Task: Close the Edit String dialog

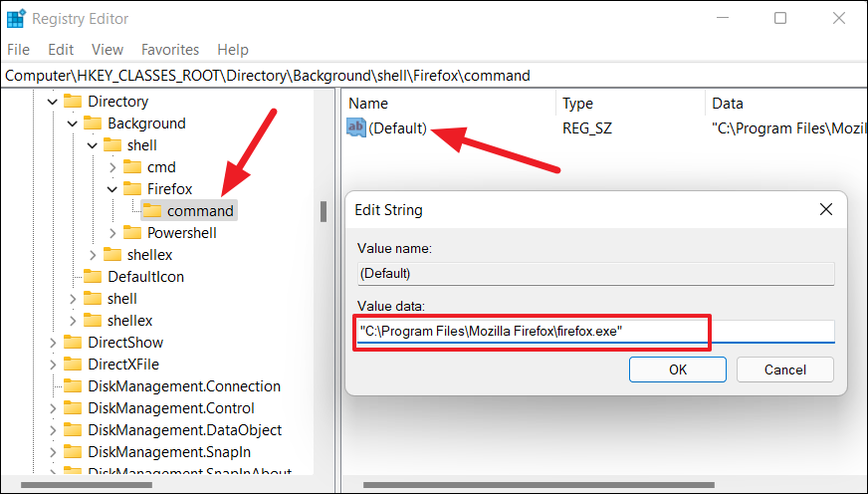Action: tap(825, 210)
